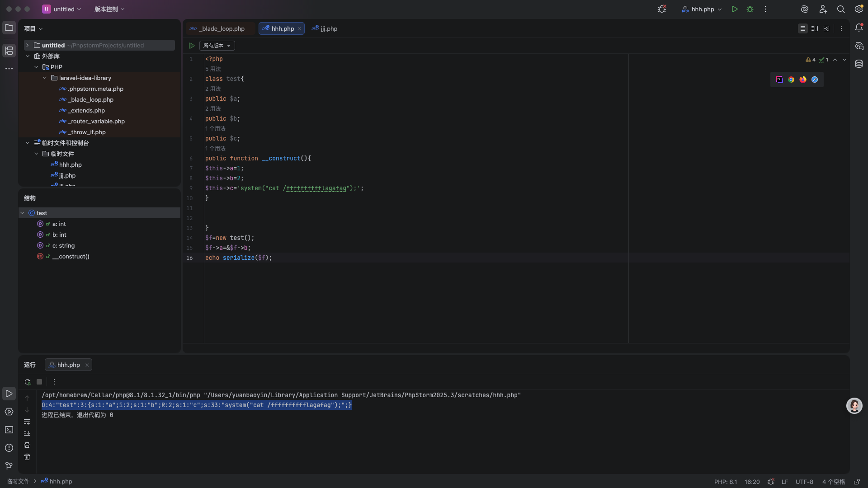The width and height of the screenshot is (868, 488).
Task: Switch editor to editor and preview mode
Action: click(815, 28)
